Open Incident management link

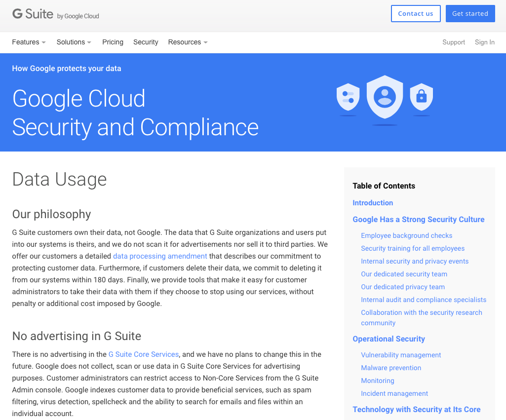[x=394, y=393]
